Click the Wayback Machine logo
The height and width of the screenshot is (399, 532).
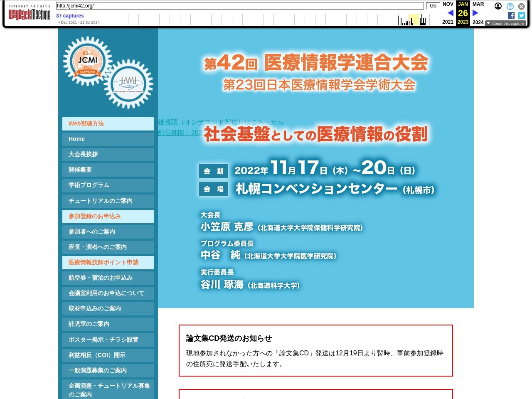30,14
